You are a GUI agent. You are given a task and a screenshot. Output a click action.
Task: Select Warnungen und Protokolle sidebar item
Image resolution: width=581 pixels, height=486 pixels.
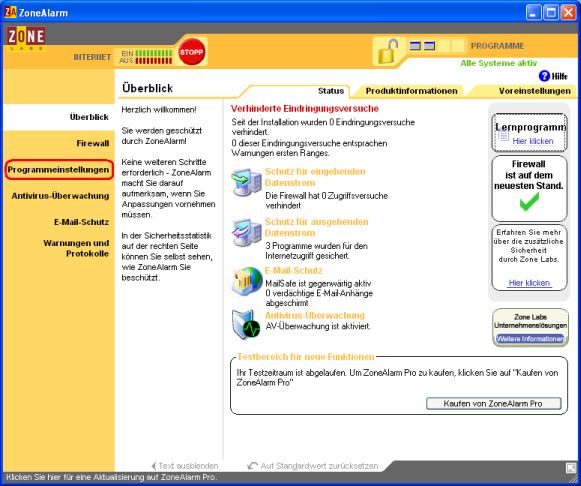(76, 248)
